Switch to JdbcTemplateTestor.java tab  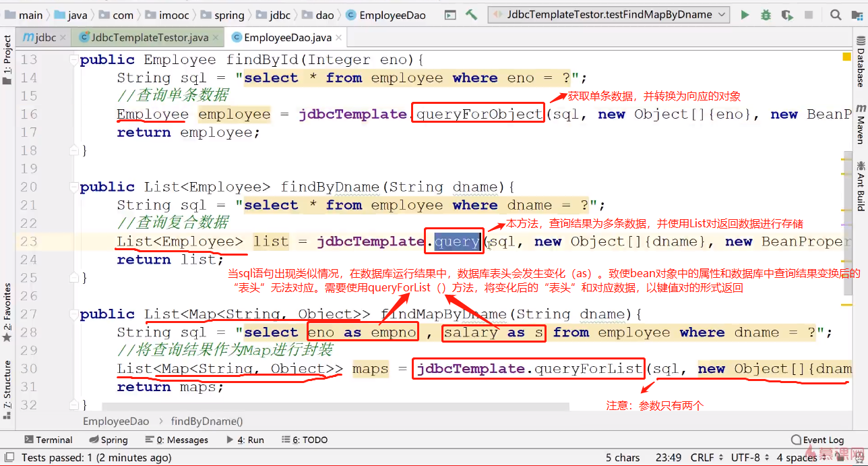tap(149, 38)
